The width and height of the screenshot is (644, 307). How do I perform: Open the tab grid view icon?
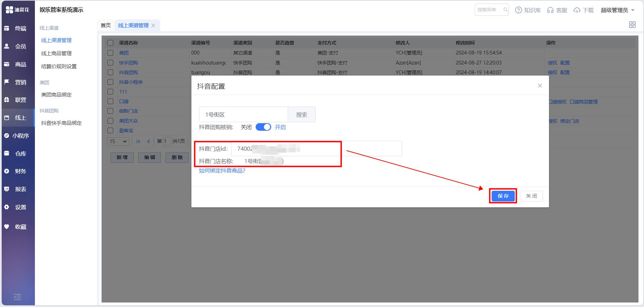coord(632,24)
